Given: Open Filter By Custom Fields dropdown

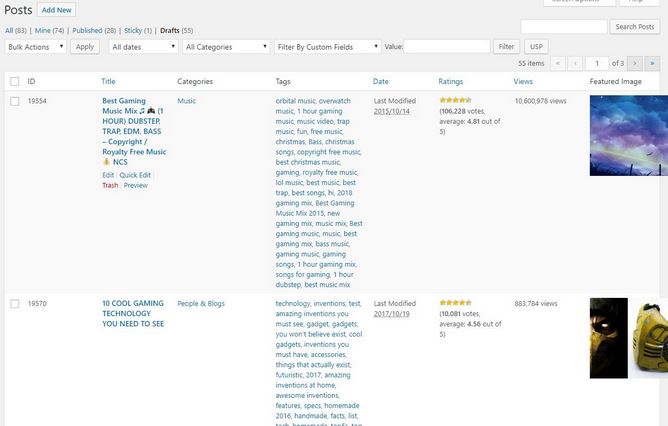Looking at the screenshot, I should pos(327,47).
